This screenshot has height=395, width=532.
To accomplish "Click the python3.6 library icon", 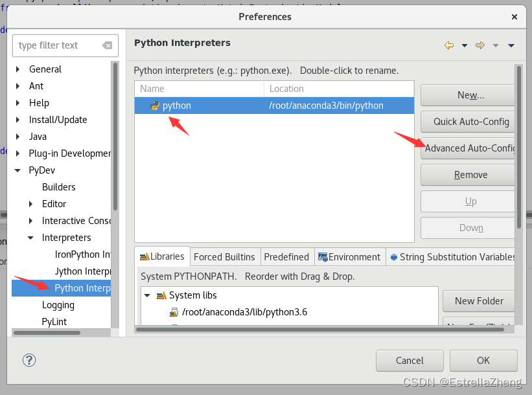I will click(x=172, y=311).
